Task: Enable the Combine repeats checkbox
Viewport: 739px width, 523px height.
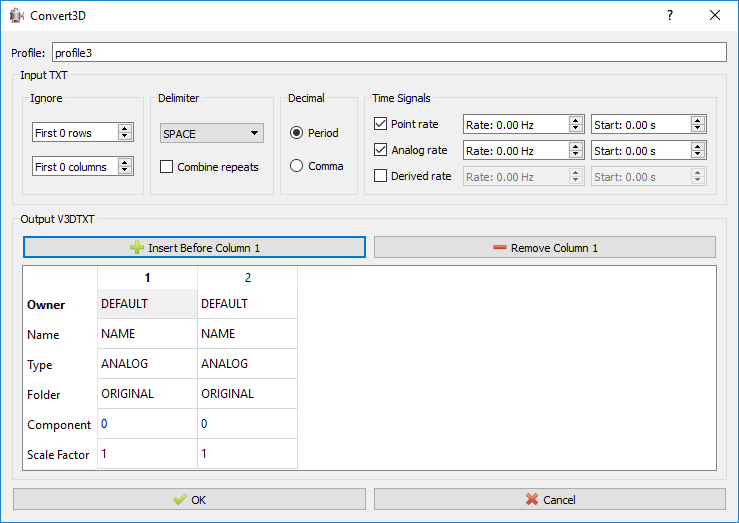Action: pos(167,167)
